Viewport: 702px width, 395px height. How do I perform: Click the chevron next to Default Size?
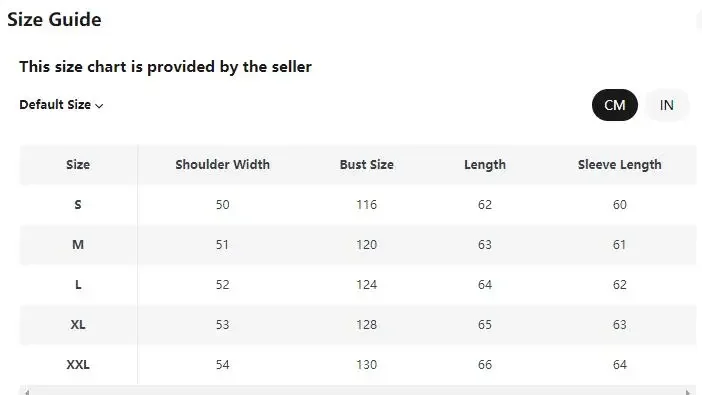point(99,106)
